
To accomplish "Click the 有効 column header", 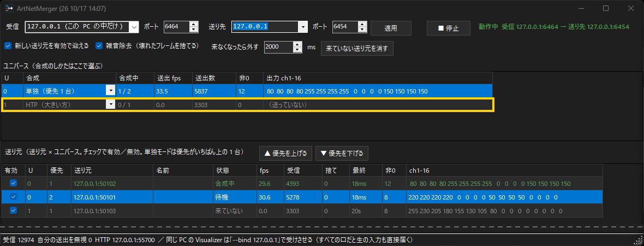I will [14, 171].
